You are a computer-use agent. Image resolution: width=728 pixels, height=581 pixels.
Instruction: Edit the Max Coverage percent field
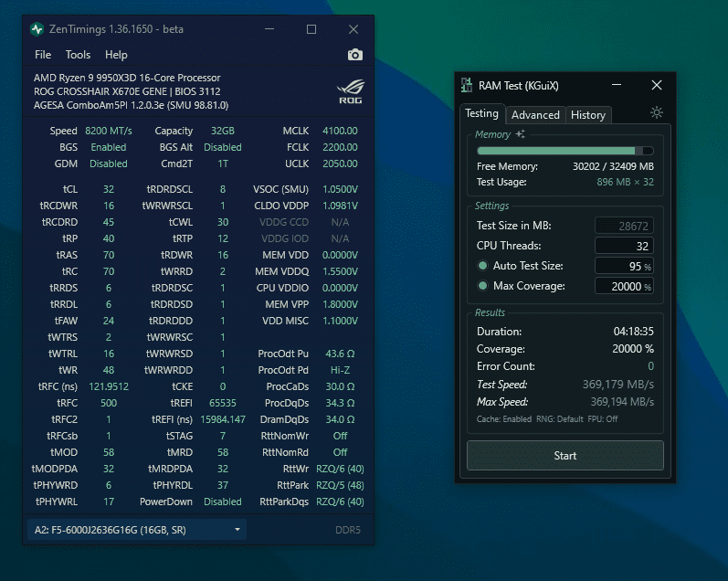(x=624, y=286)
